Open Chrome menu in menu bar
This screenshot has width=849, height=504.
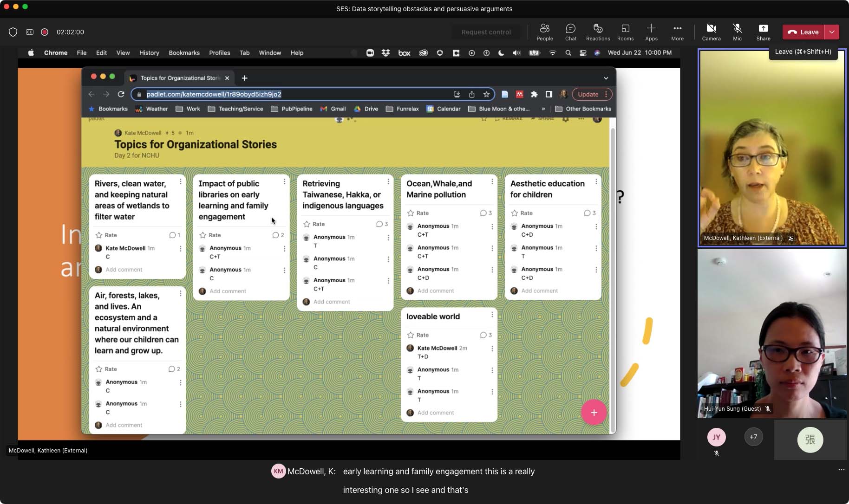pyautogui.click(x=56, y=53)
